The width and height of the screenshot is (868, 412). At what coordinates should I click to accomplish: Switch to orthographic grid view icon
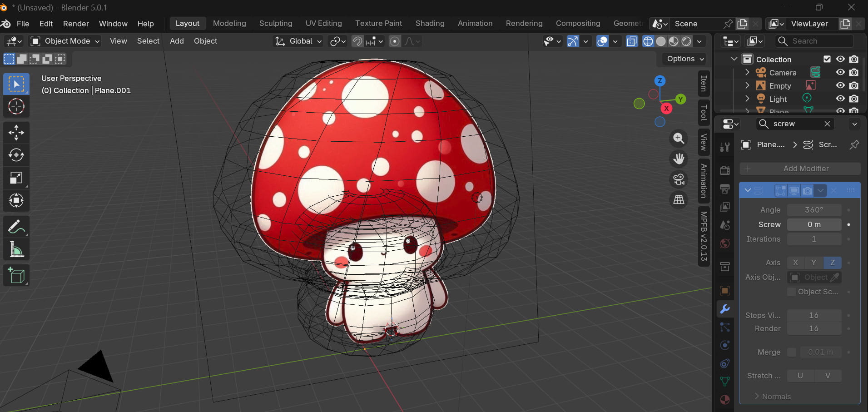pyautogui.click(x=679, y=199)
